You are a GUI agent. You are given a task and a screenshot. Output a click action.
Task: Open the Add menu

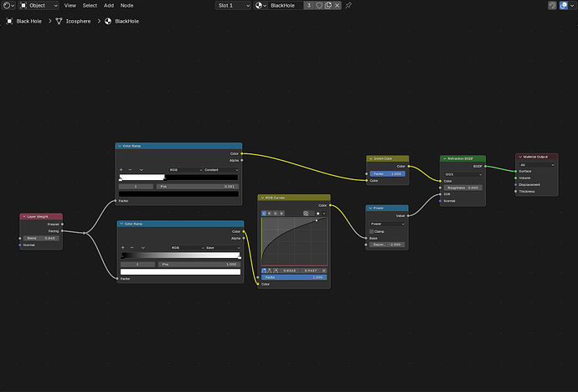pos(109,6)
